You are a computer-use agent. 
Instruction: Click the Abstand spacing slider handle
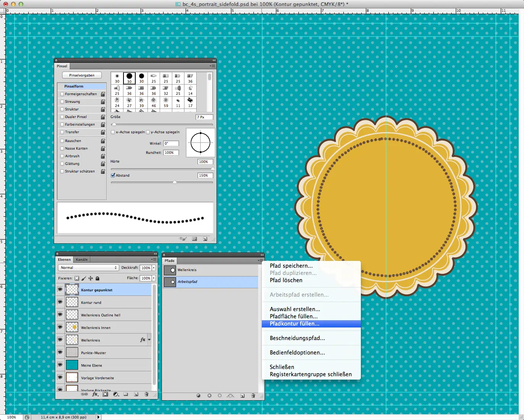[x=175, y=182]
